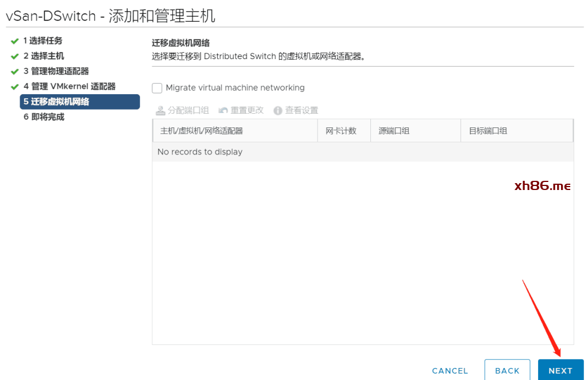The height and width of the screenshot is (380, 588).
Task: Click the reset changes undo icon
Action: (x=223, y=110)
